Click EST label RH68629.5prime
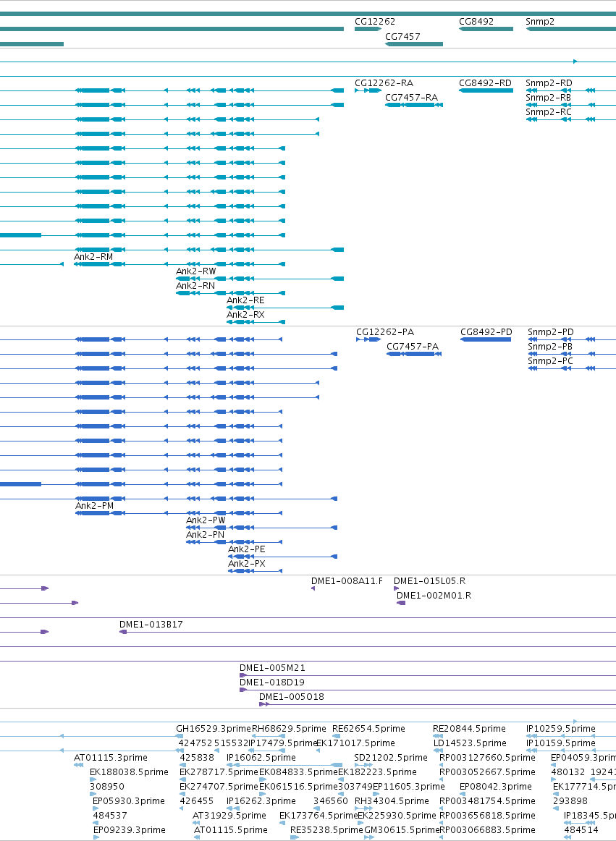616x841 pixels. pos(290,728)
